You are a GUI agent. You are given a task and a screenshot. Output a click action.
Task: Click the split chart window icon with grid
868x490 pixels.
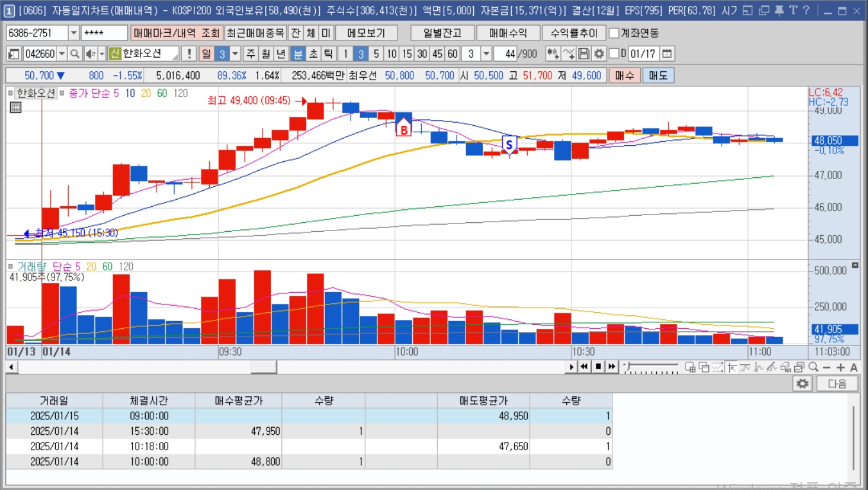[691, 367]
